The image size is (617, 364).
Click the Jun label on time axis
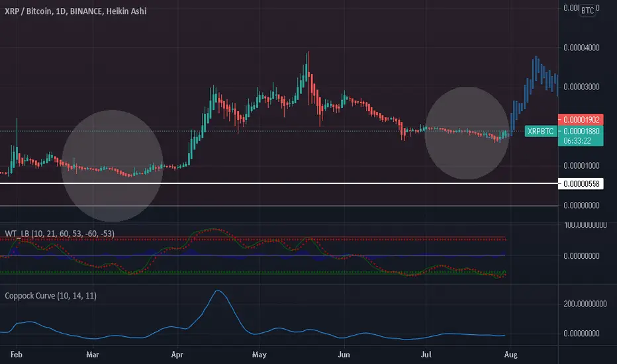coord(344,355)
